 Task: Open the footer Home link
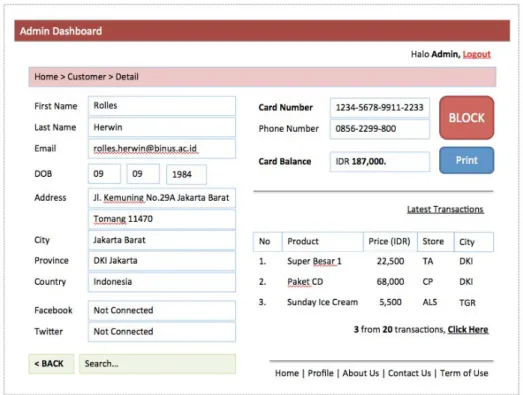[287, 373]
